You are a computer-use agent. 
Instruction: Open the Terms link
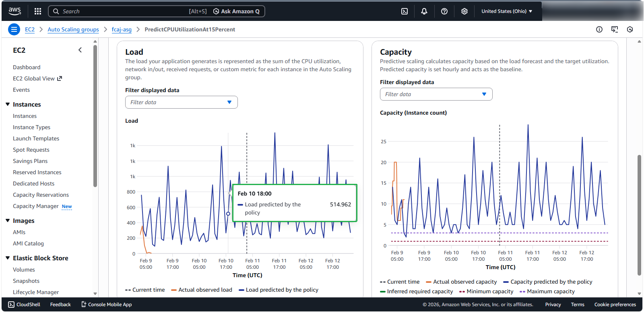pos(578,305)
